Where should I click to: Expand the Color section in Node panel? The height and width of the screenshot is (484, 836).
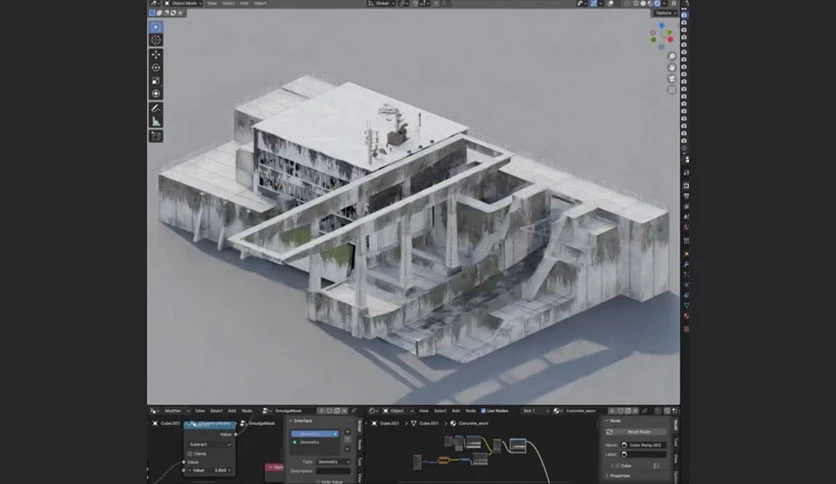click(612, 466)
